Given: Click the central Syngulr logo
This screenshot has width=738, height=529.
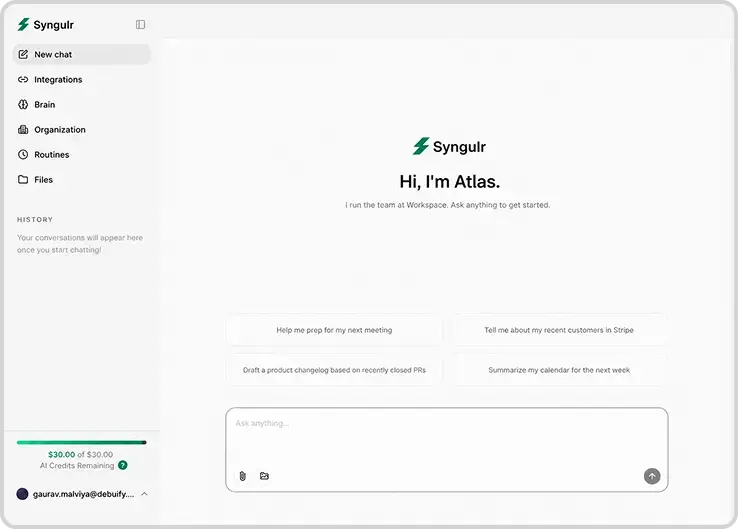Looking at the screenshot, I should click(449, 146).
